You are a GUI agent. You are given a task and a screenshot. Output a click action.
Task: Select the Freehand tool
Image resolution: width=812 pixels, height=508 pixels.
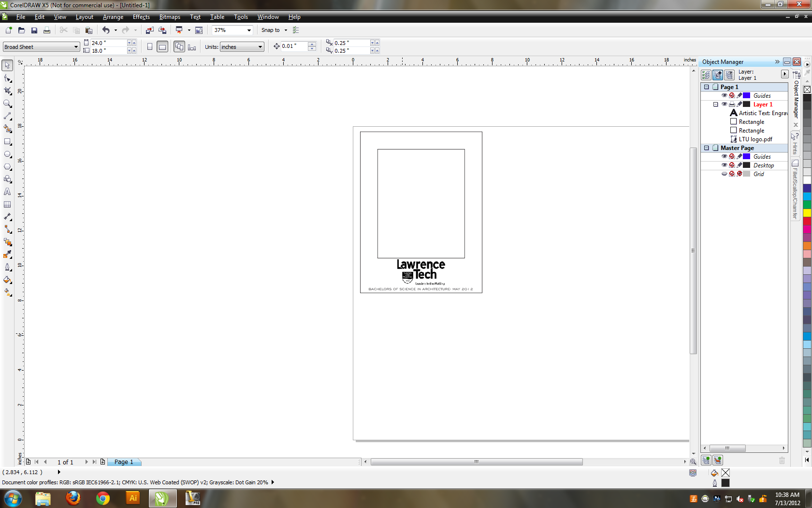7,116
